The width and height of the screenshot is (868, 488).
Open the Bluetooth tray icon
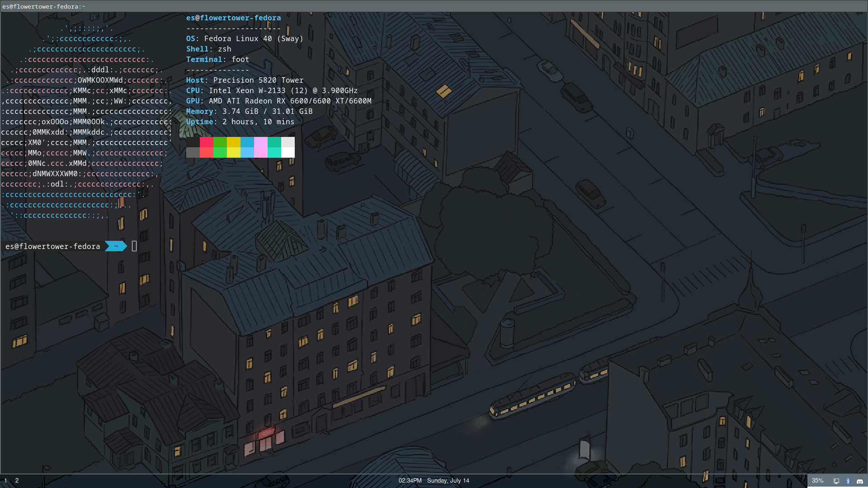click(x=848, y=481)
